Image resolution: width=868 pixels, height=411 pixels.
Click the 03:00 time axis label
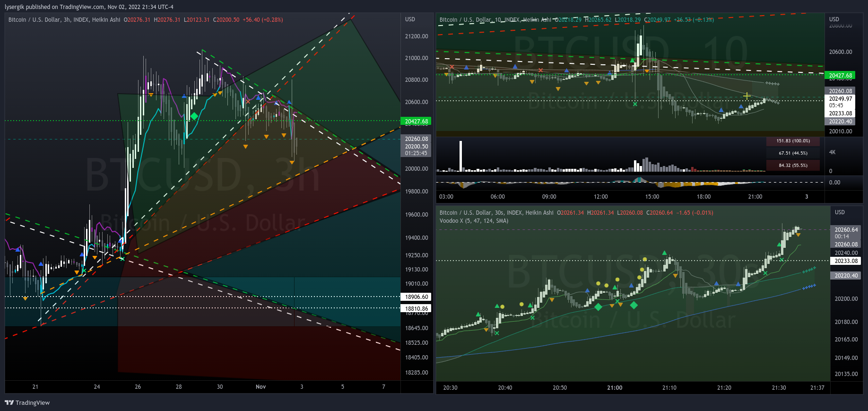[446, 196]
